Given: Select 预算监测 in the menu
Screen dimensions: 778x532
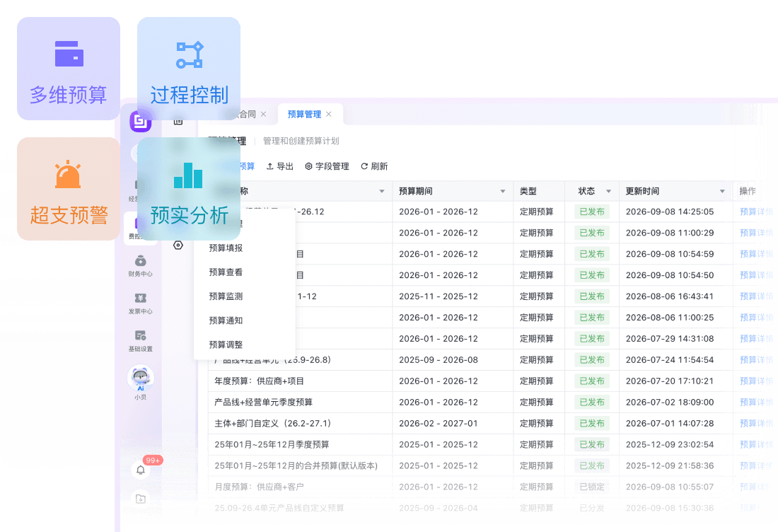Looking at the screenshot, I should pyautogui.click(x=226, y=296).
